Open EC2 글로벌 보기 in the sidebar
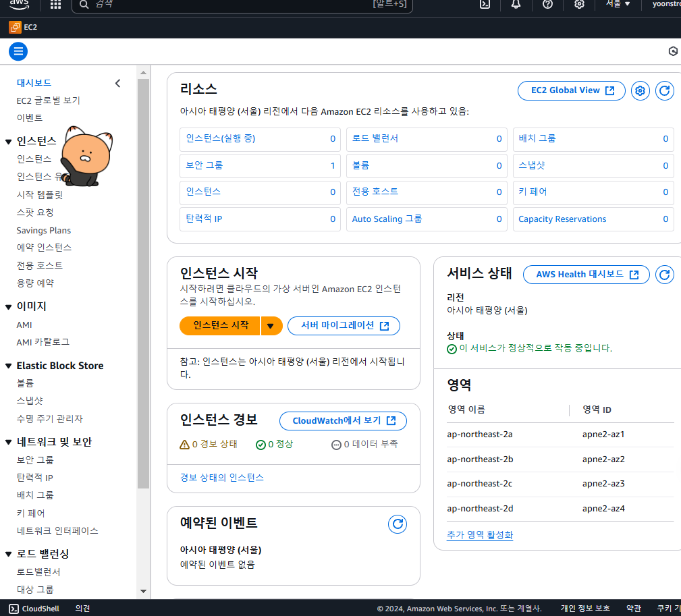681x616 pixels. point(48,101)
